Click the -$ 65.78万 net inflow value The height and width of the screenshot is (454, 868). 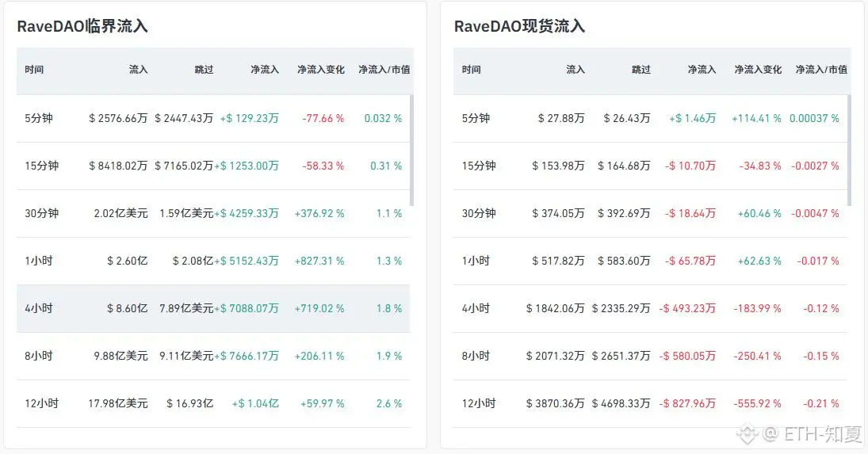[690, 261]
